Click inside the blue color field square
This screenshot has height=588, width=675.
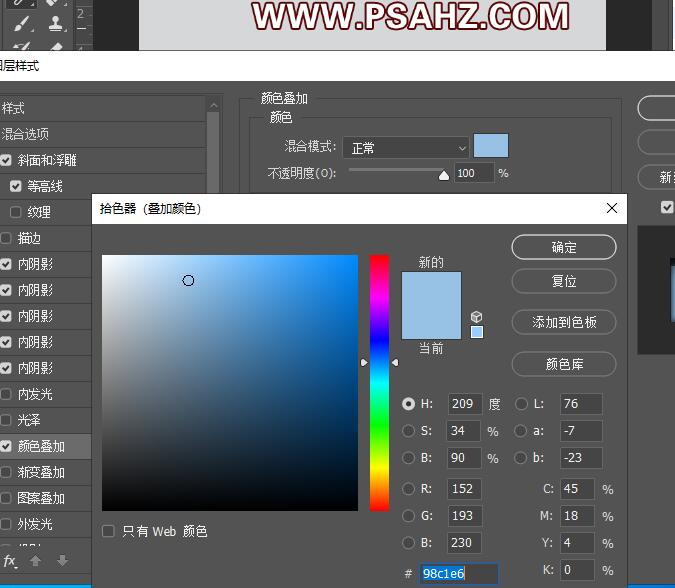(230, 383)
